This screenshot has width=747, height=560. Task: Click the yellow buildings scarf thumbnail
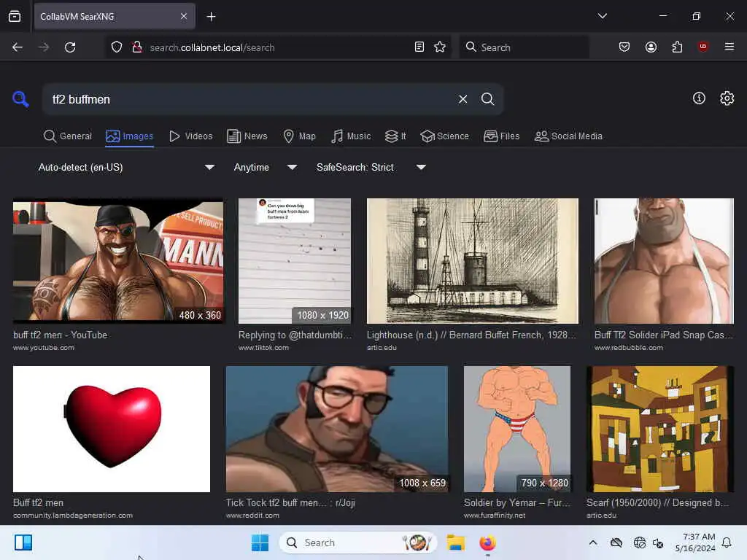[660, 429]
